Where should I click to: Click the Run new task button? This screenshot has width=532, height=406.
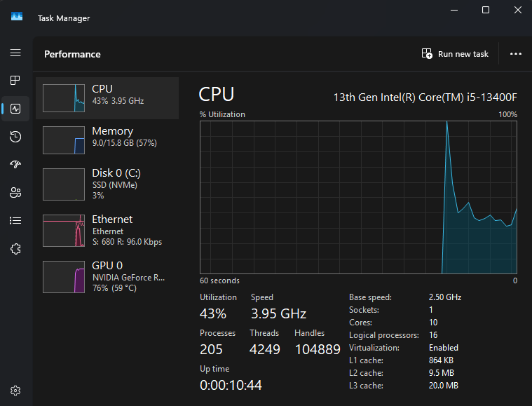[x=455, y=54]
